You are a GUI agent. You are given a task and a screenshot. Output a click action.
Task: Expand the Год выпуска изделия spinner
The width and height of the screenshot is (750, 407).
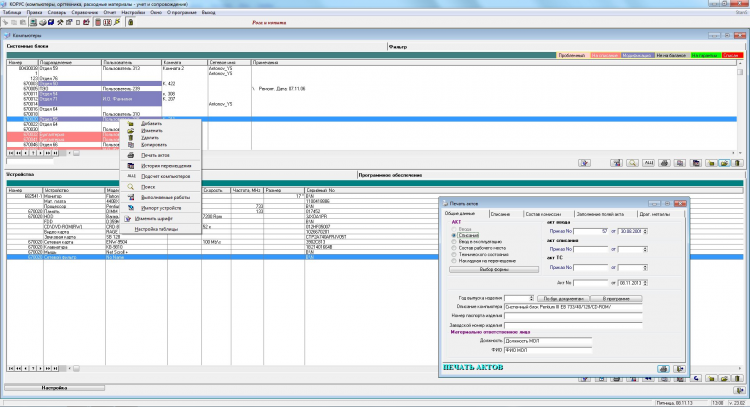[x=530, y=298]
